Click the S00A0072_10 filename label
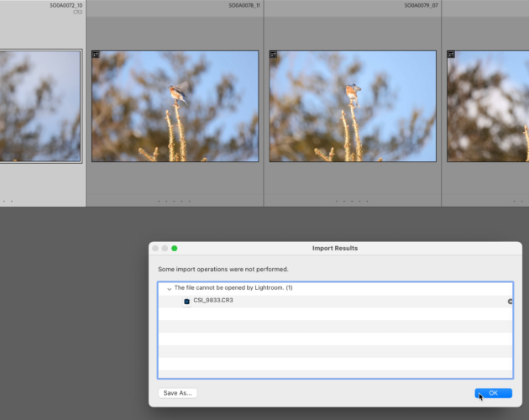This screenshot has width=529, height=420. (66, 5)
